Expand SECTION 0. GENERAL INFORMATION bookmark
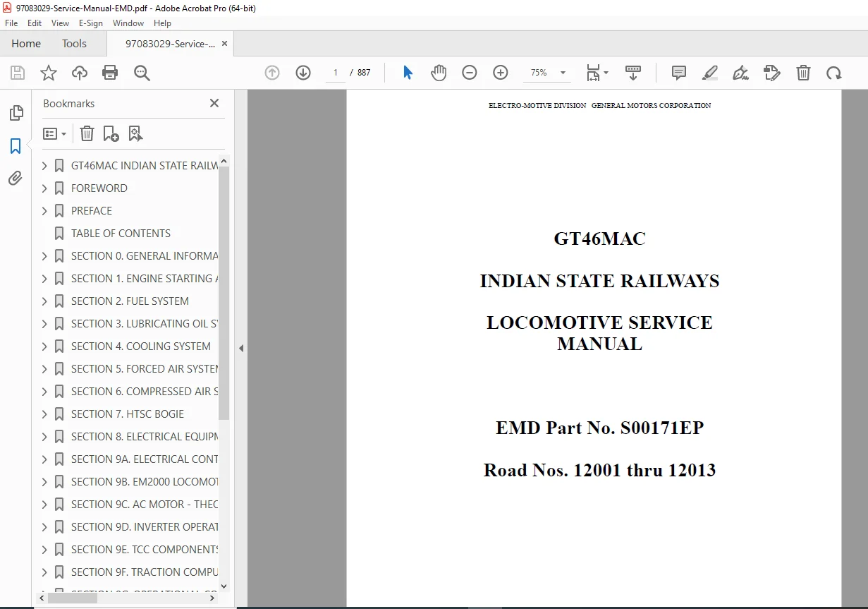The width and height of the screenshot is (868, 609). (x=44, y=256)
